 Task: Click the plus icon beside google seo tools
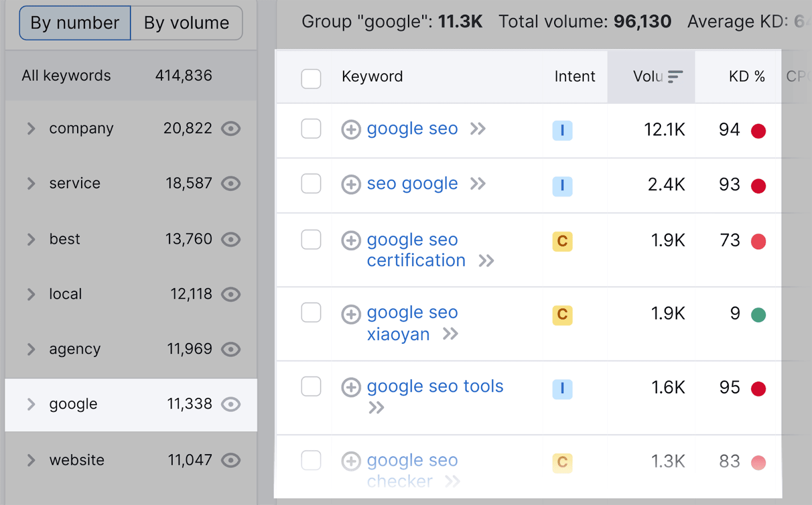coord(350,387)
